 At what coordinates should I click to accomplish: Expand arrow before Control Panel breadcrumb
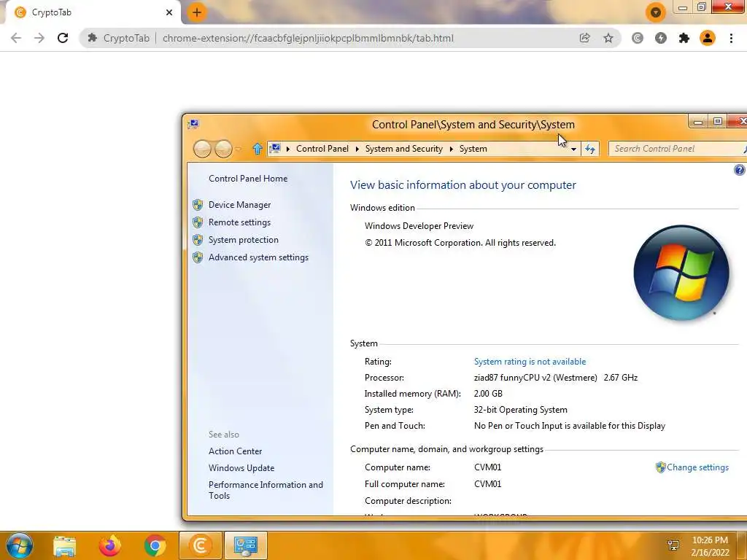click(x=287, y=149)
